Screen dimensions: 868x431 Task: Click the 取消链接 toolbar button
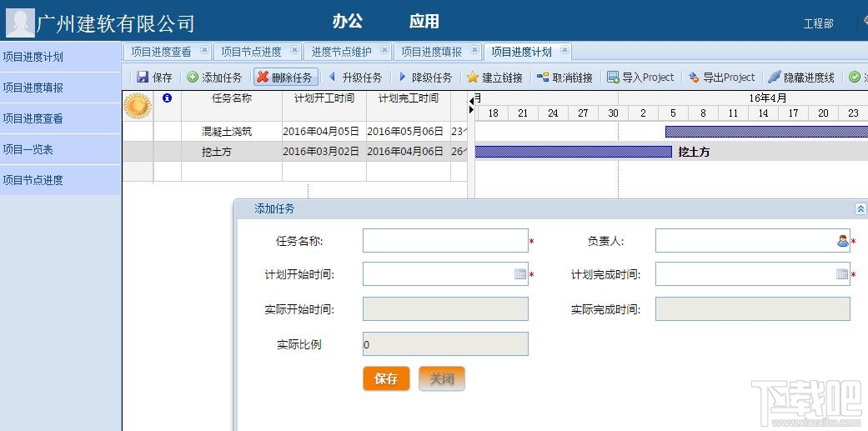pyautogui.click(x=564, y=78)
